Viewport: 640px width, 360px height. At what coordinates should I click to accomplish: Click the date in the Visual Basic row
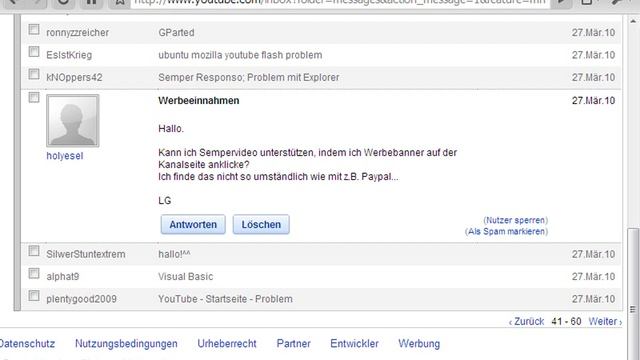pos(593,277)
